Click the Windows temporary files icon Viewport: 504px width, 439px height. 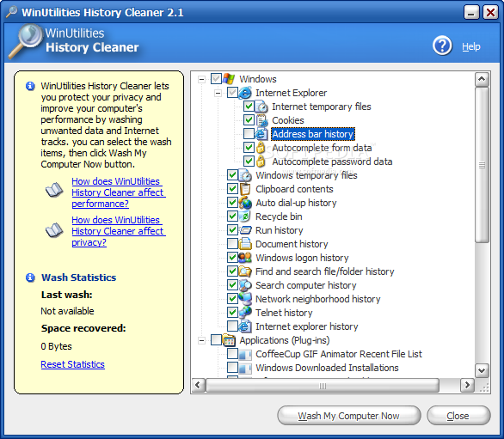pos(245,175)
